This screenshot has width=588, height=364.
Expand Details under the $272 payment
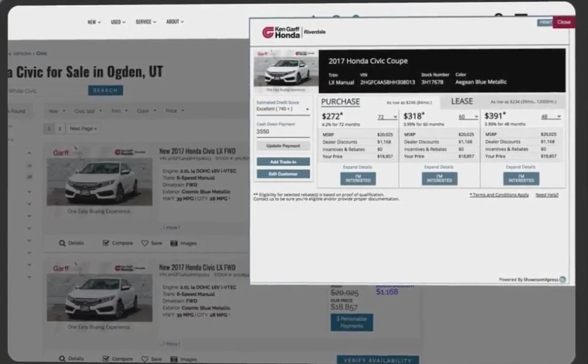click(x=357, y=167)
